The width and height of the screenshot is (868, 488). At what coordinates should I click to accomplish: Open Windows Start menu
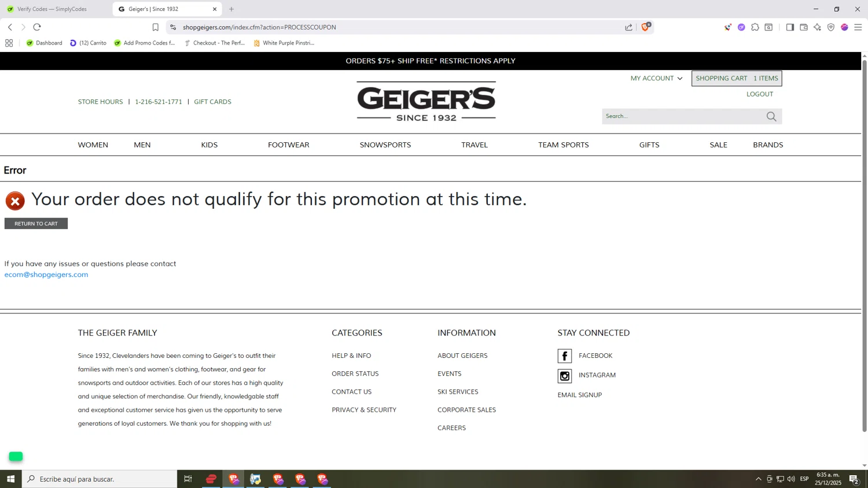10,479
